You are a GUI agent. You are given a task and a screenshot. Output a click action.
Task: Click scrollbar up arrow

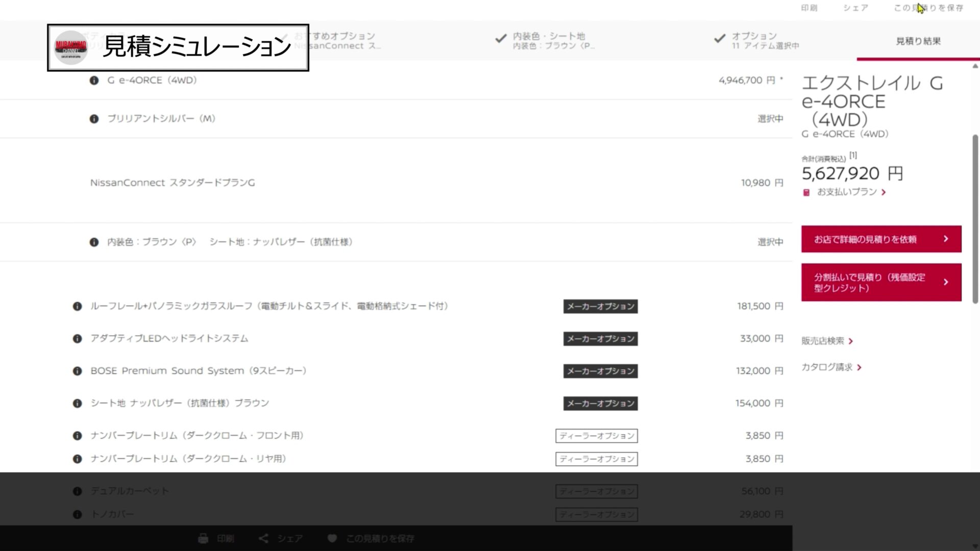975,66
